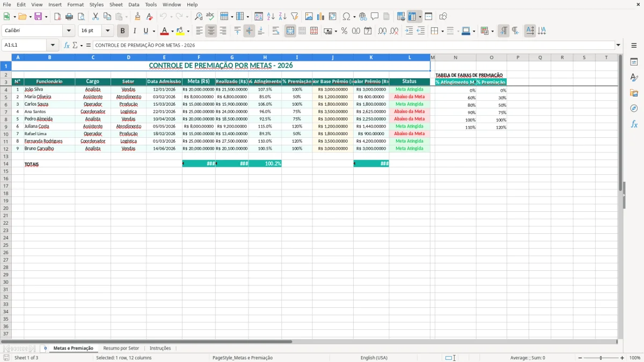Switch to Resumo por Setor sheet
The image size is (644, 362).
pos(121,349)
